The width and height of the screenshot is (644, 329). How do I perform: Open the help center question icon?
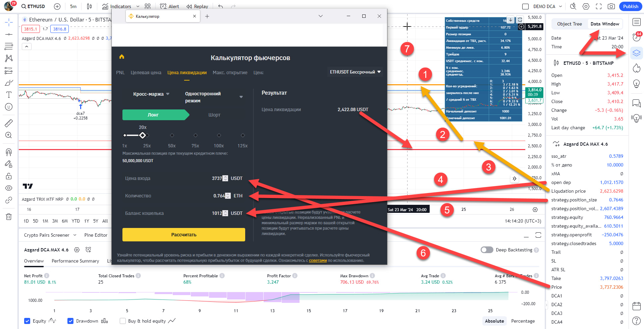coord(636,321)
